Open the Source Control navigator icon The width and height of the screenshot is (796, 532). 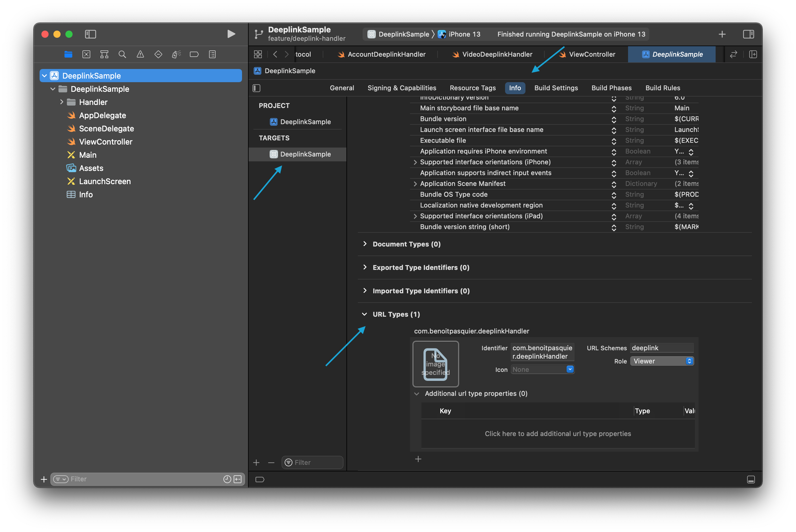[x=86, y=54]
